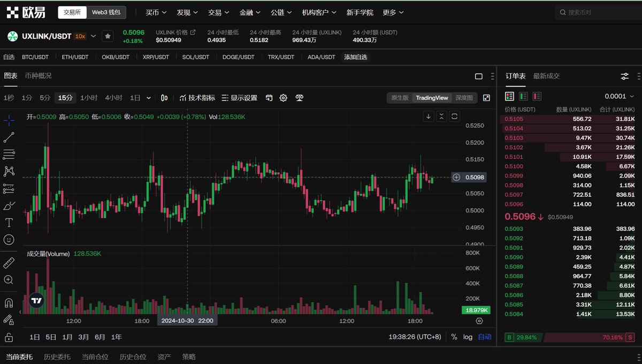Image resolution: width=642 pixels, height=364 pixels.
Task: Open the emoji/icon sticker tool
Action: click(x=9, y=239)
